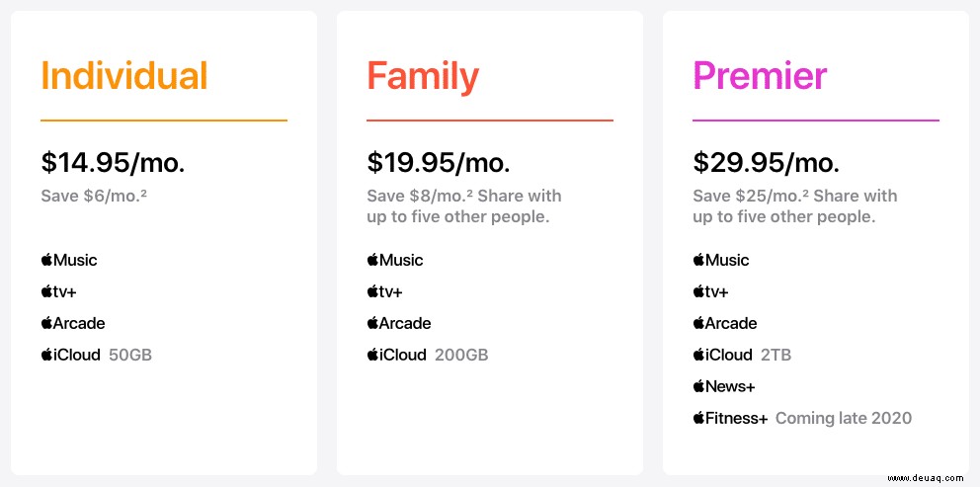Click Apple tv+ logo in Family plan
The image size is (980, 487).
pyautogui.click(x=385, y=291)
